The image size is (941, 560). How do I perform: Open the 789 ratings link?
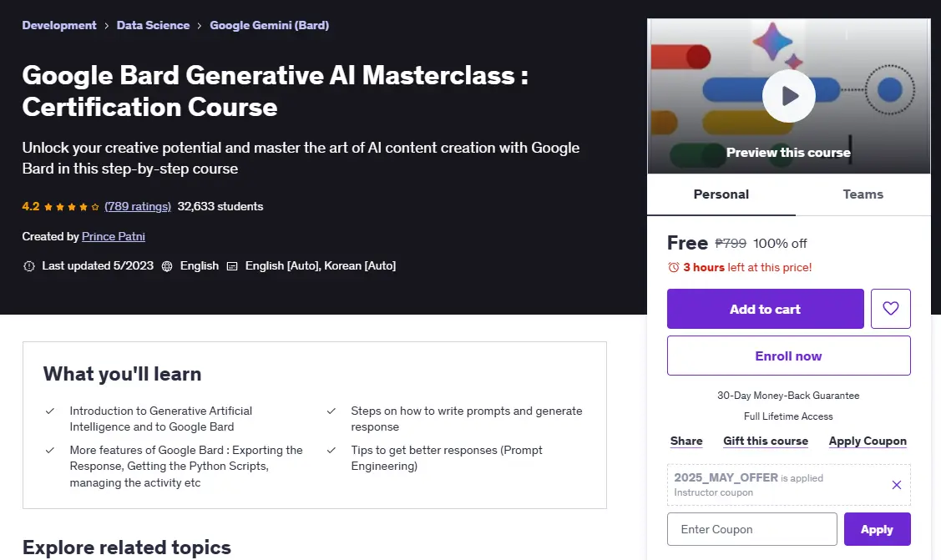tap(138, 206)
